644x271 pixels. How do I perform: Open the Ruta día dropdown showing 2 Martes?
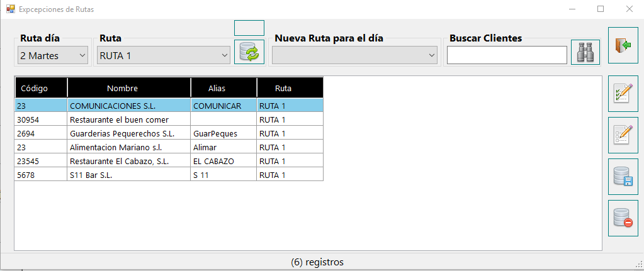pos(53,55)
